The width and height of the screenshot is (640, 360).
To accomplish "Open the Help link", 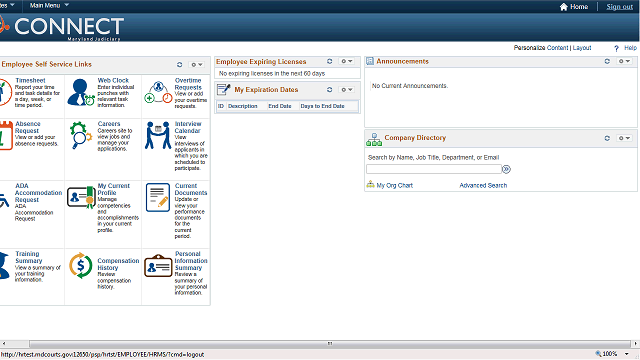I will pos(630,48).
